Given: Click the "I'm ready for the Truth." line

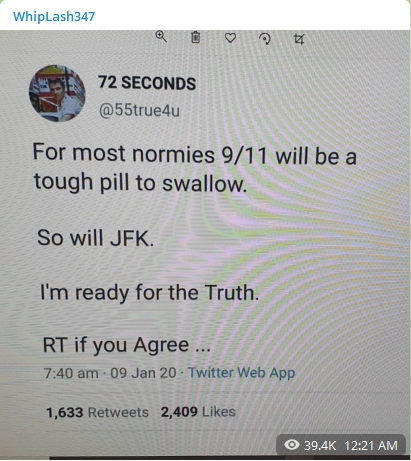Looking at the screenshot, I should (150, 292).
